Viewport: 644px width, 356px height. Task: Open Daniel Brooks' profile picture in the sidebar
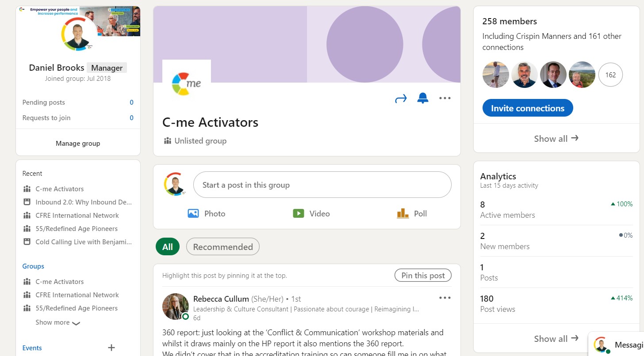[78, 34]
